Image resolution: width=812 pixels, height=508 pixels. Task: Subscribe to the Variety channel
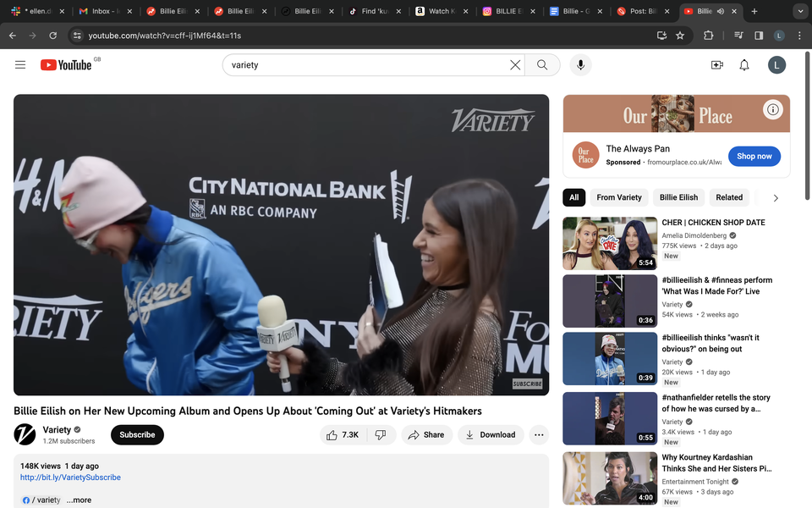pyautogui.click(x=137, y=435)
